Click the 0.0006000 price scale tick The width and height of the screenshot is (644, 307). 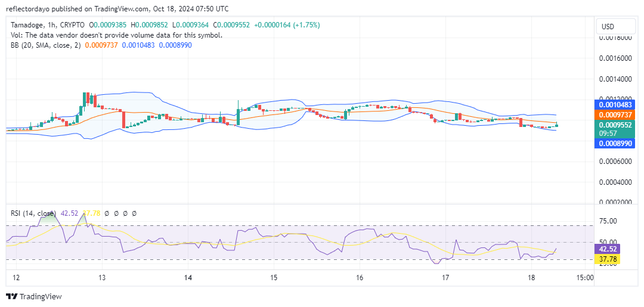click(614, 162)
